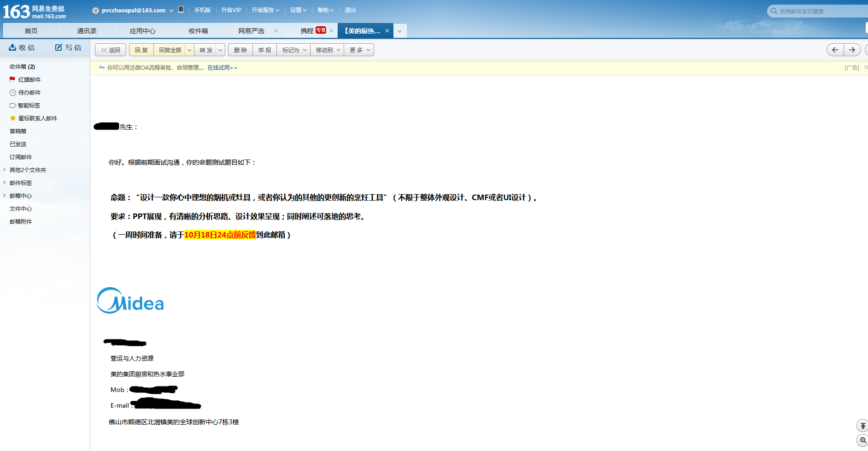The image size is (868, 451).
Task: Click the 升级VIP link
Action: click(x=231, y=10)
